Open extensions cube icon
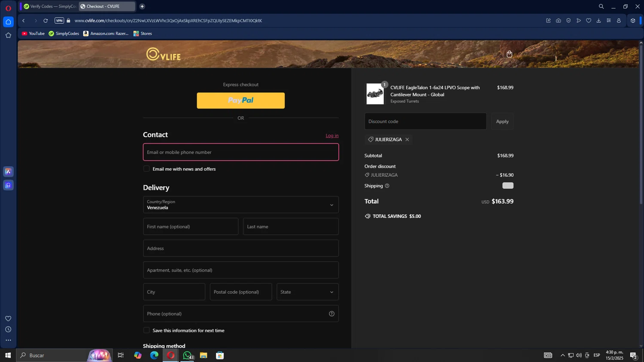 (x=633, y=21)
